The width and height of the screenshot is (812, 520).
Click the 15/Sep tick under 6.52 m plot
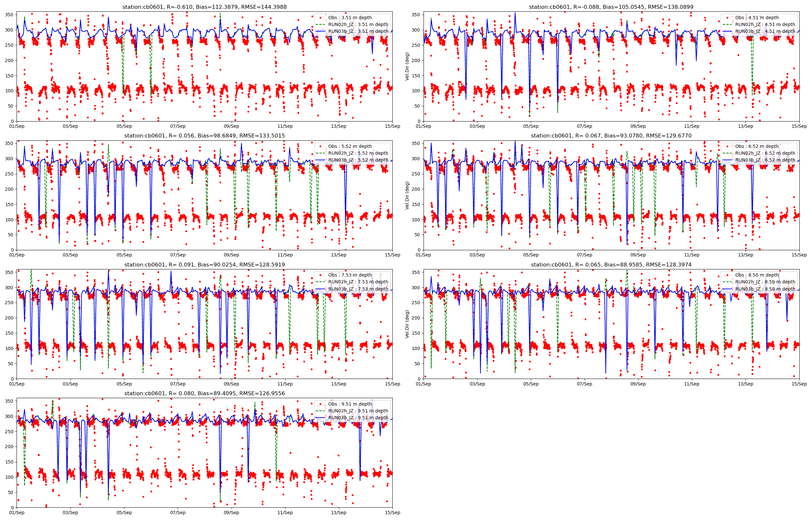pos(799,255)
